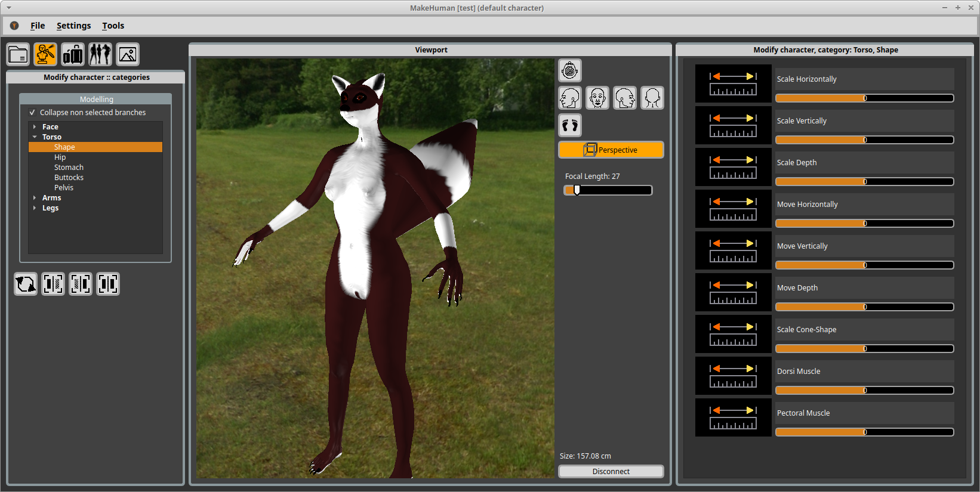980x492 pixels.
Task: Click the Focal Length slider
Action: 608,190
